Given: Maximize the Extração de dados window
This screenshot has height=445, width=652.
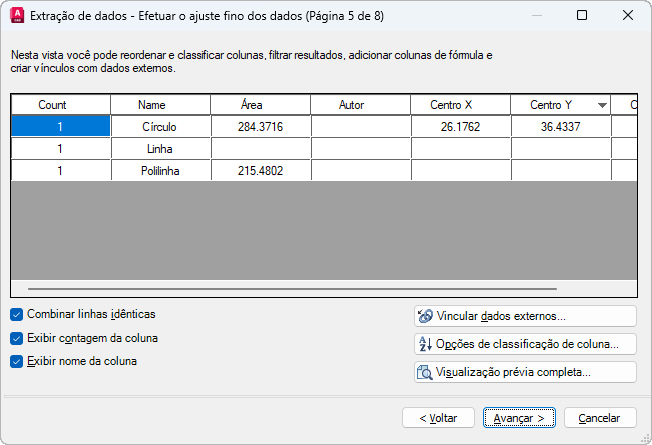Looking at the screenshot, I should (x=582, y=16).
